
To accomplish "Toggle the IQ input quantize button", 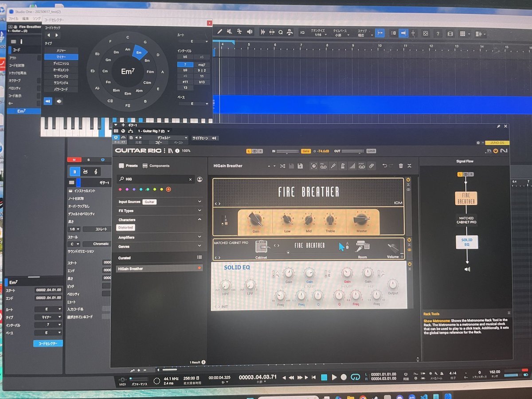I will pyautogui.click(x=302, y=32).
